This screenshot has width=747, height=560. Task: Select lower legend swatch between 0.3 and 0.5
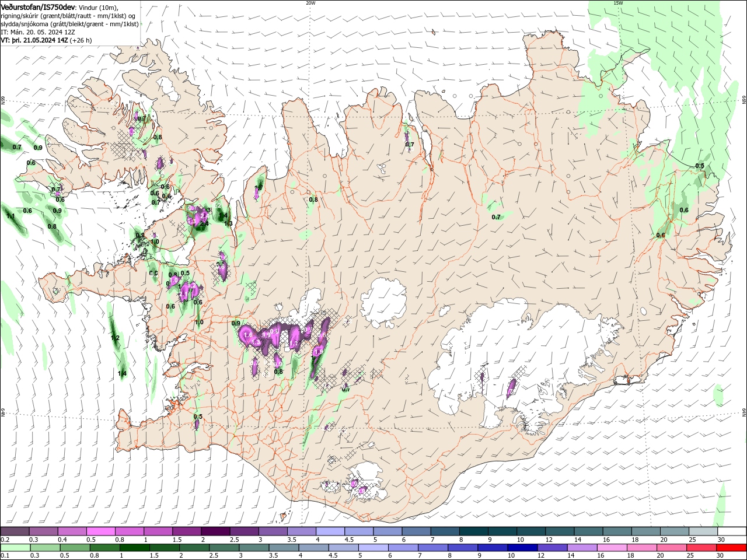pos(46,548)
